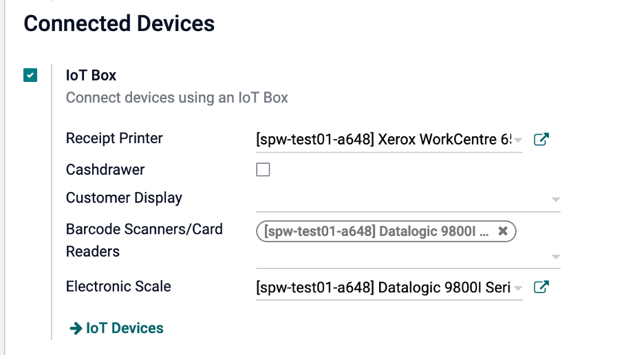Go to the IoT Devices link
Viewport: 644px width, 355px height.
(125, 328)
